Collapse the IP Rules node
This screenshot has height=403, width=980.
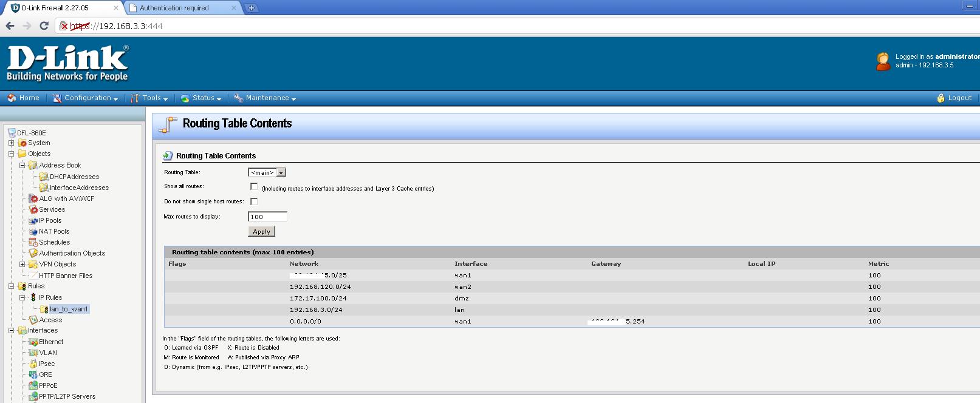click(x=22, y=297)
